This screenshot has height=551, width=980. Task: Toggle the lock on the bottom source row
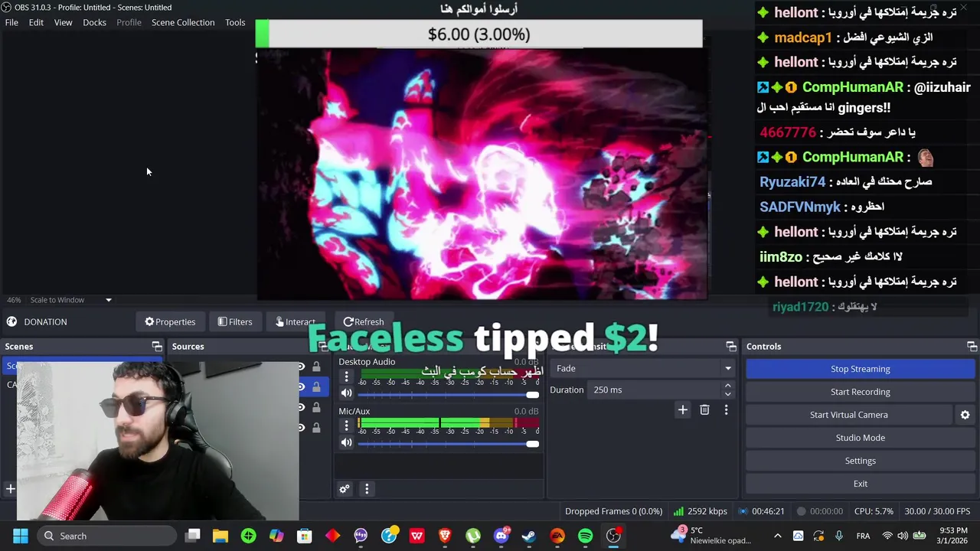[x=316, y=428]
